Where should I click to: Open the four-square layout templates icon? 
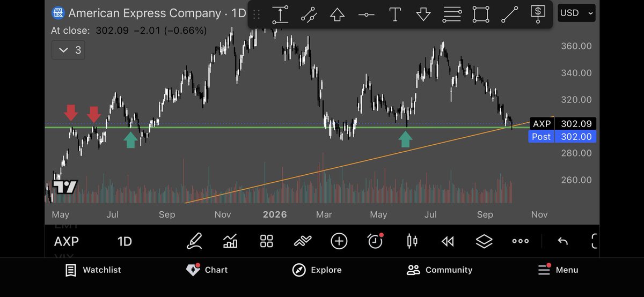pyautogui.click(x=267, y=241)
